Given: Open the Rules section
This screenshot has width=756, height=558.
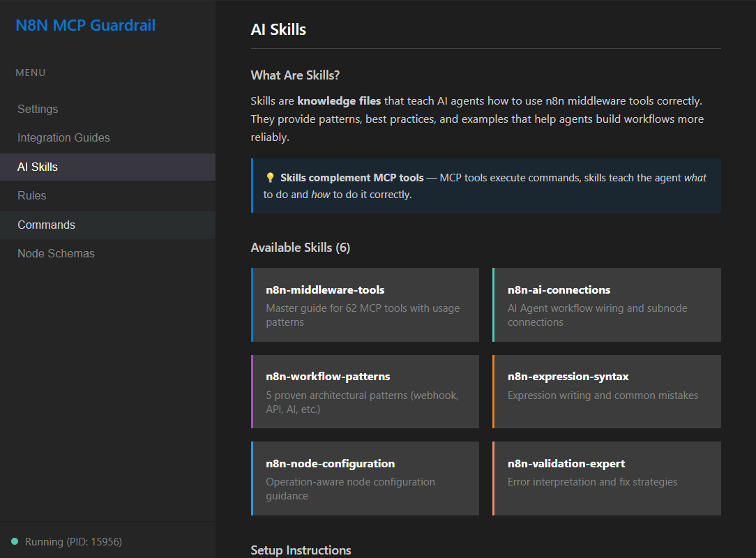Looking at the screenshot, I should point(32,195).
